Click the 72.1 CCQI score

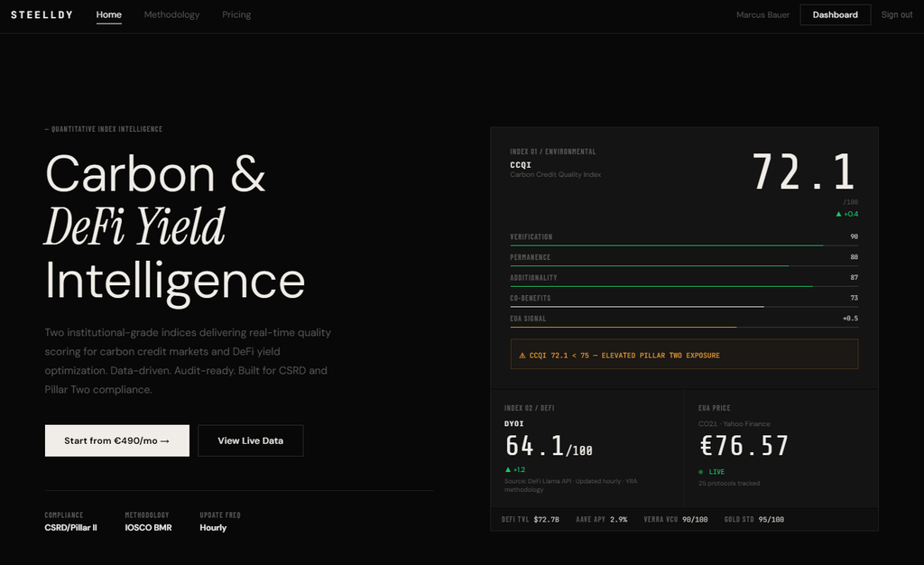point(804,172)
